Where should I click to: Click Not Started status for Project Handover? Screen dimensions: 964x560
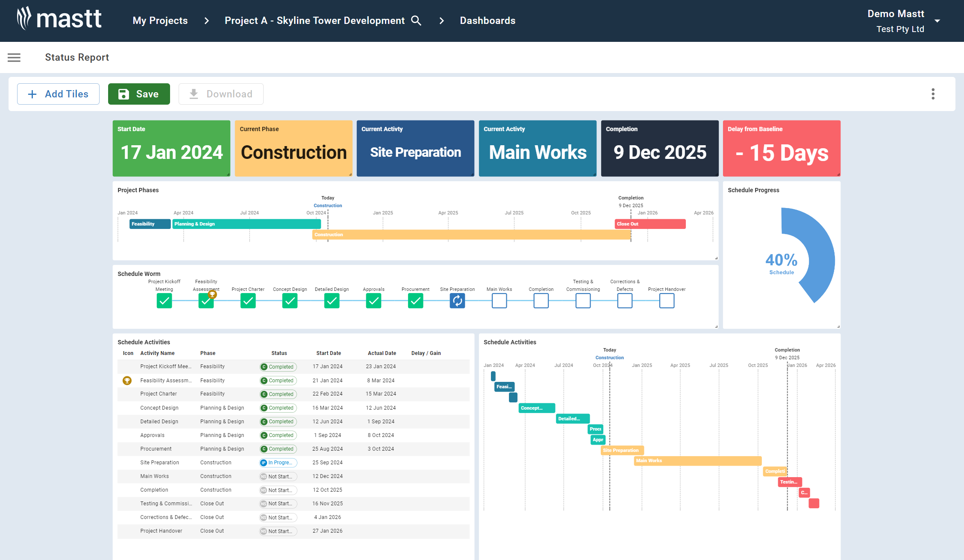278,531
